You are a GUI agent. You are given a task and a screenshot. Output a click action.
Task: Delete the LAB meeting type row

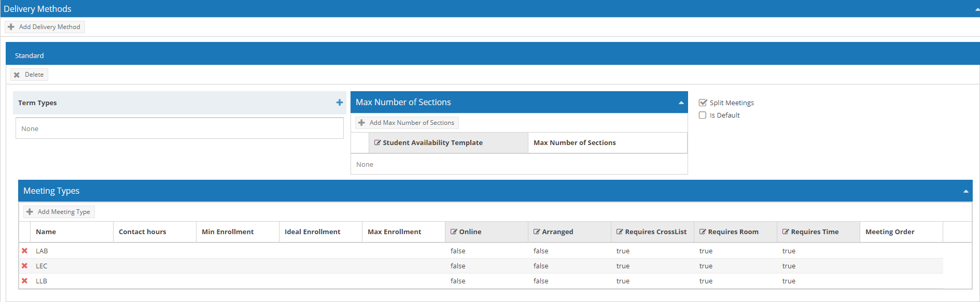[x=24, y=251]
